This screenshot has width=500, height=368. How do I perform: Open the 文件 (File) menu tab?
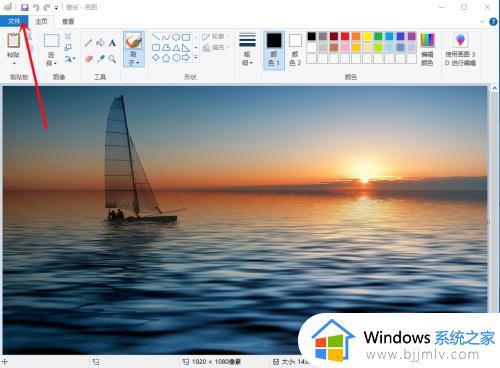point(14,21)
